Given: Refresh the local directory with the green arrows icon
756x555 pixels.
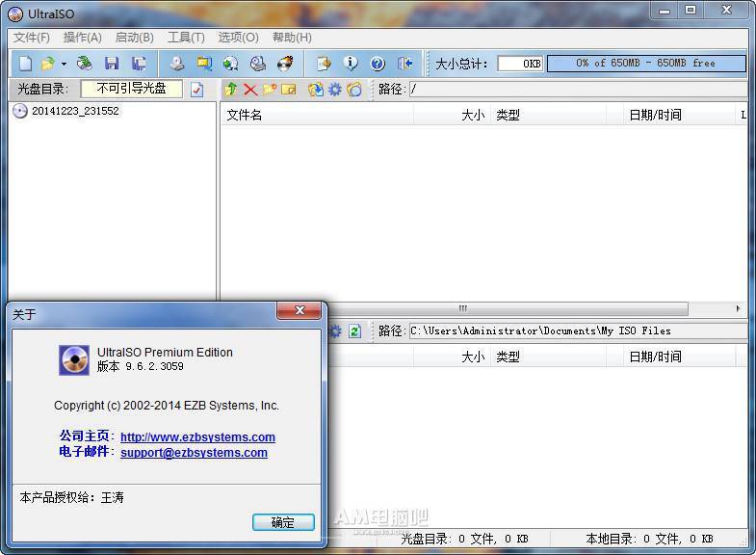Looking at the screenshot, I should click(x=354, y=331).
